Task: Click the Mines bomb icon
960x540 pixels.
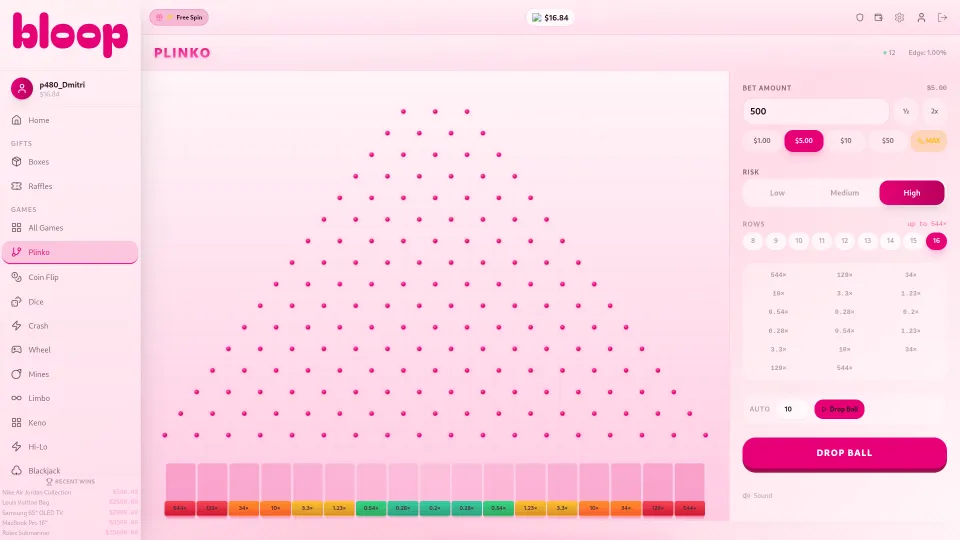Action: (17, 374)
